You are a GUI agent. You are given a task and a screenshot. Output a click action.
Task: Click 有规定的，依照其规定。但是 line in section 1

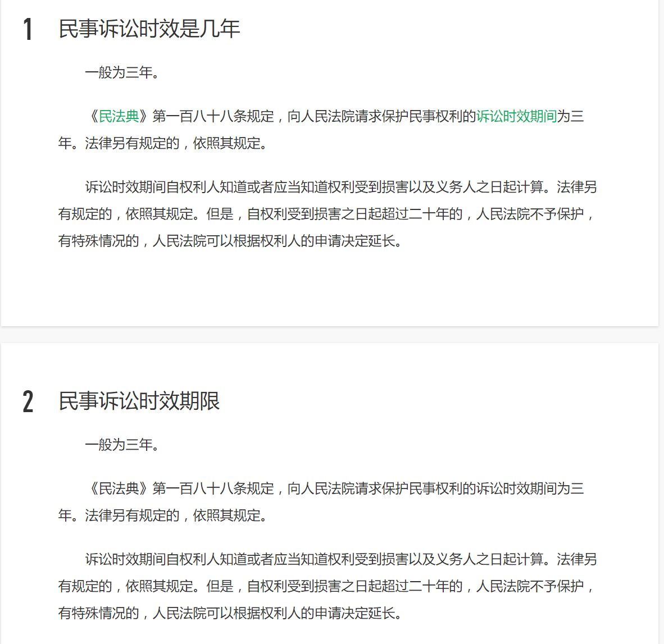(326, 214)
